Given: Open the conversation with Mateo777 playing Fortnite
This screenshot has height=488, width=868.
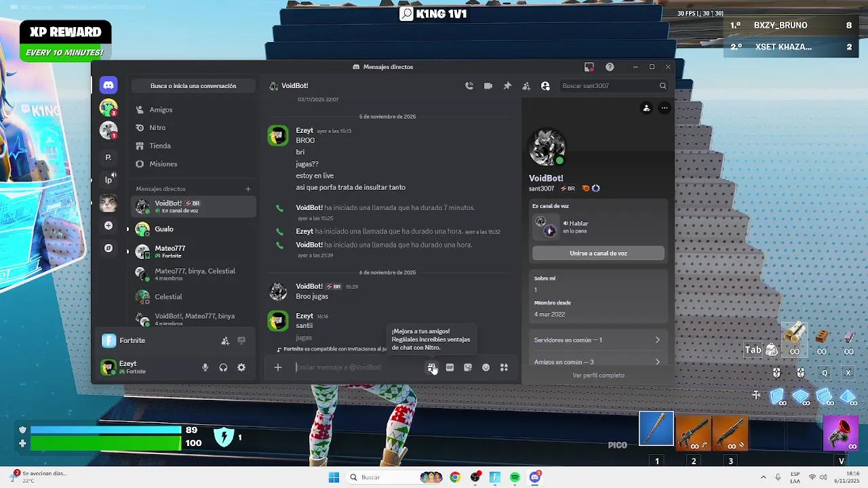Looking at the screenshot, I should tap(193, 251).
